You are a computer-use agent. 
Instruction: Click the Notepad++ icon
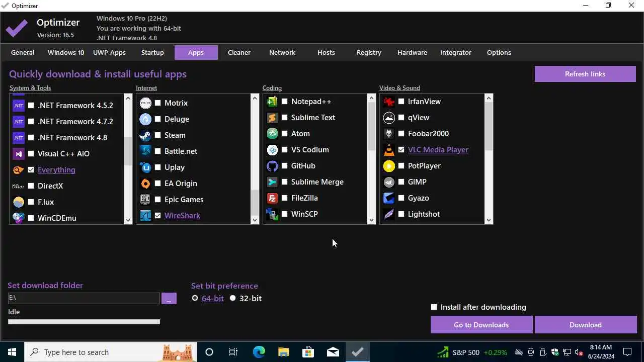click(272, 102)
